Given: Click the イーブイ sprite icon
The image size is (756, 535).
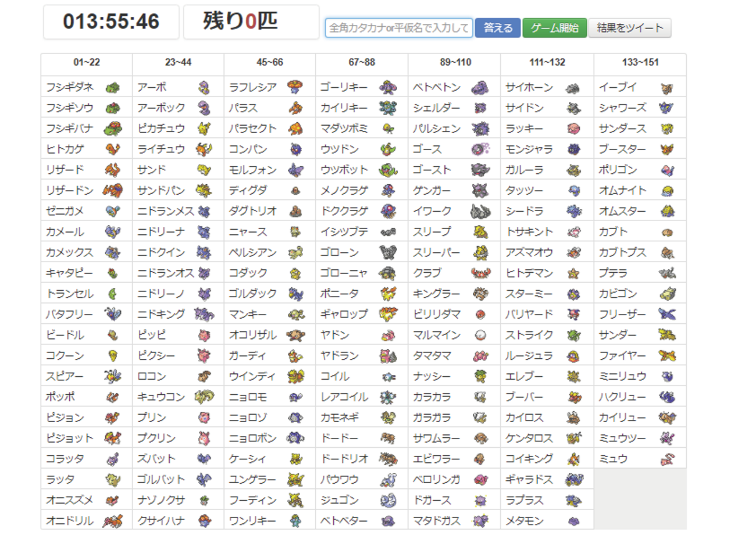Looking at the screenshot, I should [x=666, y=88].
